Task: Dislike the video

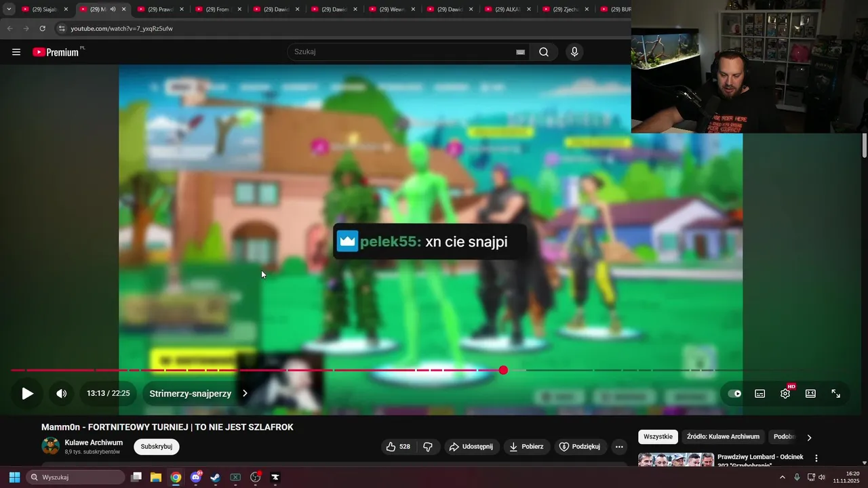Action: [428, 447]
